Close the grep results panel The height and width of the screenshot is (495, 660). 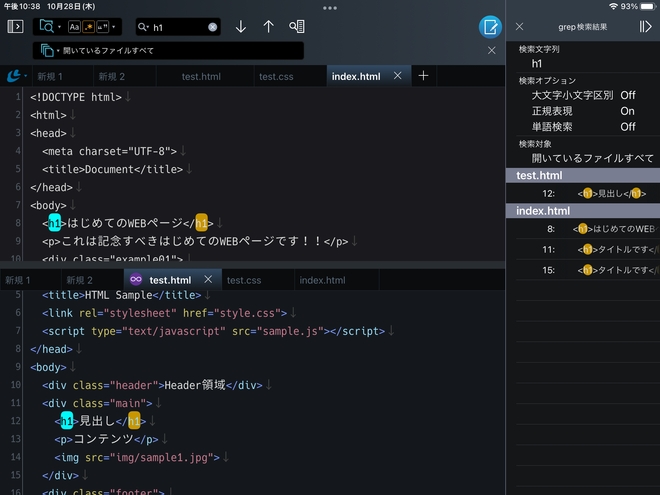[519, 27]
